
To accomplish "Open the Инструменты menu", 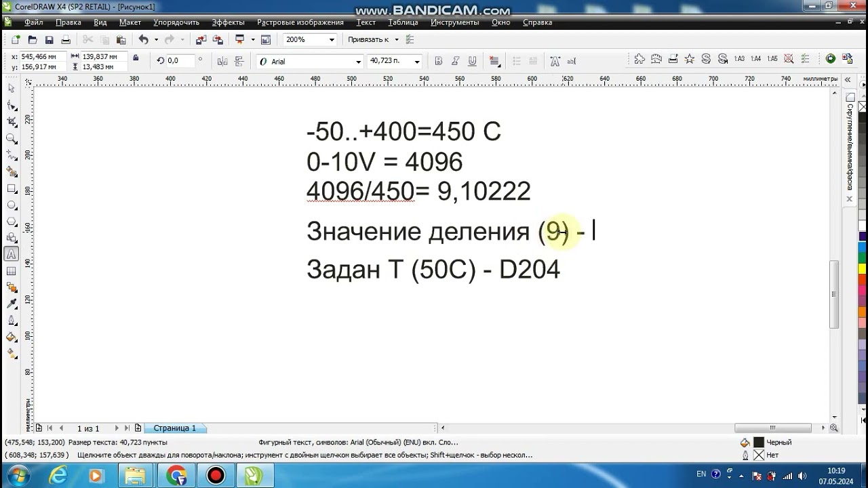I will (x=455, y=22).
